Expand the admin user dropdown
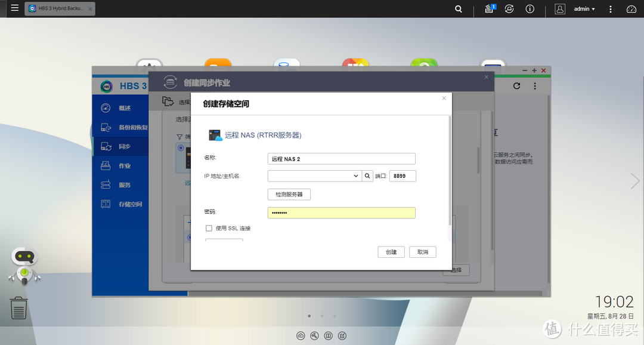Screen dimensions: 644x345 coord(584,8)
